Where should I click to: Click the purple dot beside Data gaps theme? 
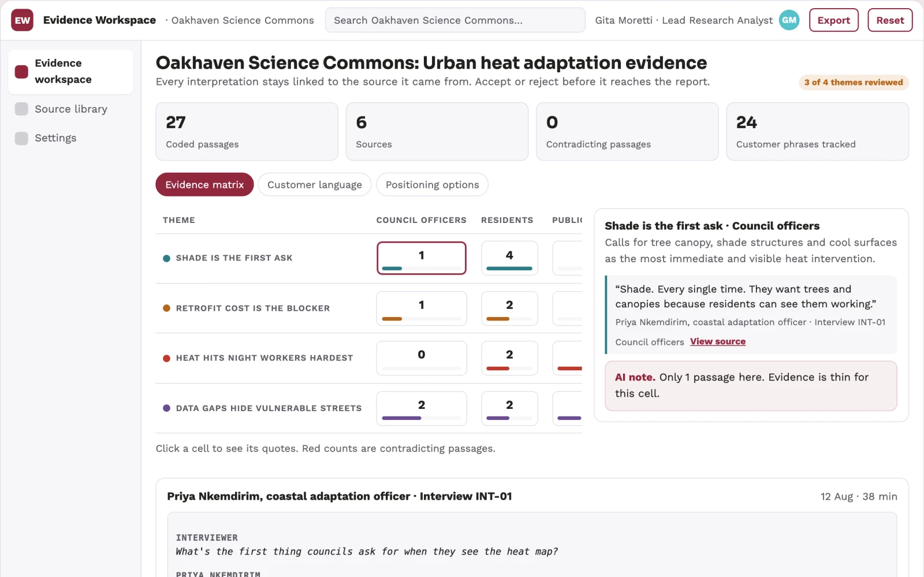166,408
